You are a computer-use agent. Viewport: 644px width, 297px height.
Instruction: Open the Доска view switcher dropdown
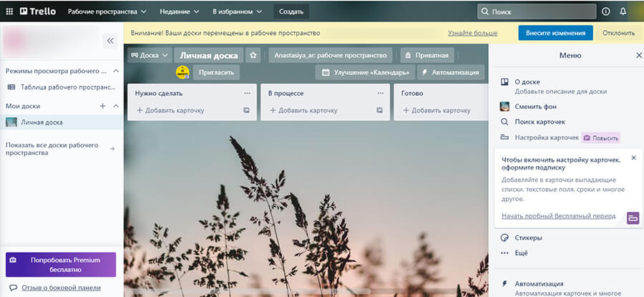(150, 55)
